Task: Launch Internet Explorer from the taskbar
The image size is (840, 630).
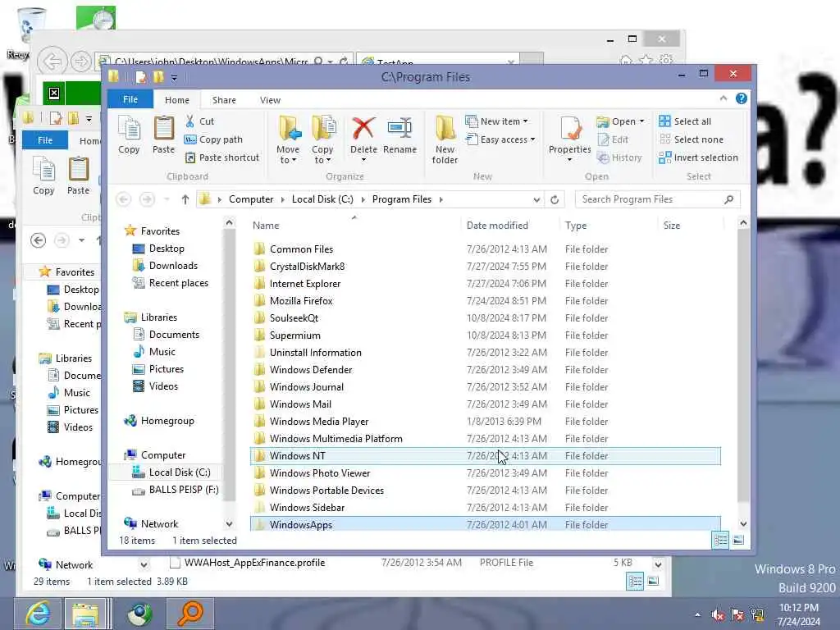Action: coord(38,614)
